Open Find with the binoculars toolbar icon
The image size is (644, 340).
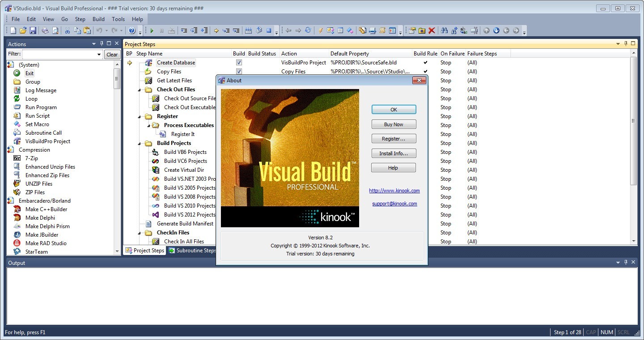pos(444,30)
